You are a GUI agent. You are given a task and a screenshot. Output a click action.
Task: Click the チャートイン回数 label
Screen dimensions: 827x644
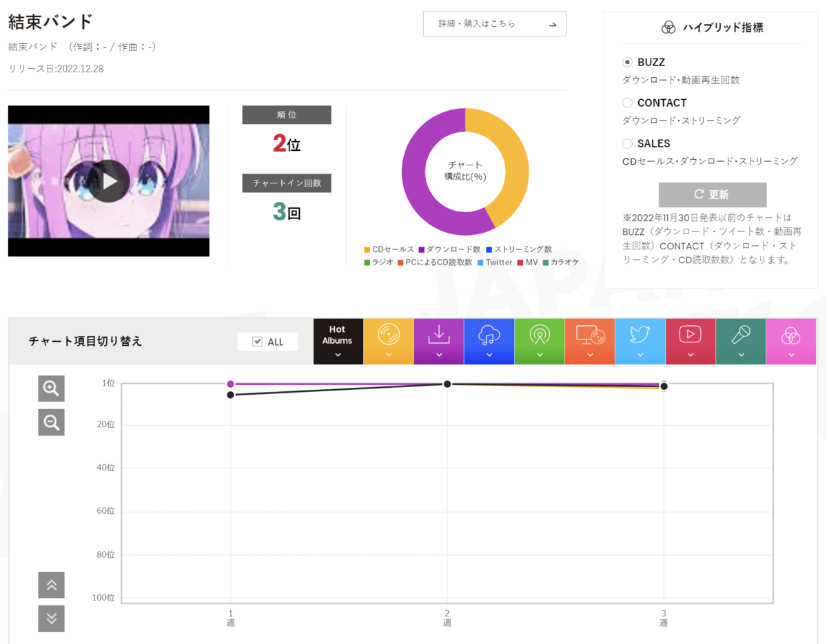tap(287, 183)
